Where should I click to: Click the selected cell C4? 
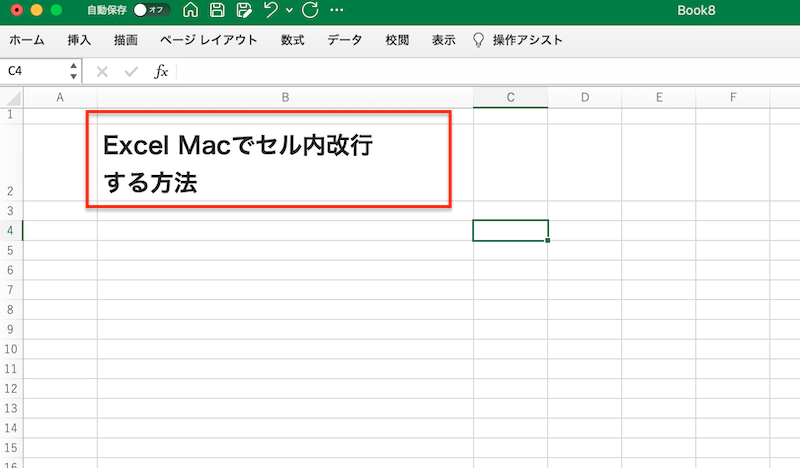tap(510, 231)
